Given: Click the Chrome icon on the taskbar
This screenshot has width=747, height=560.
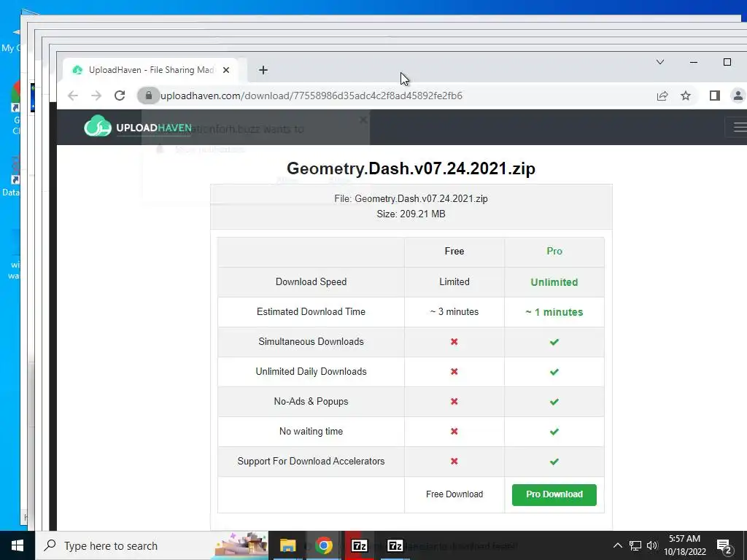Looking at the screenshot, I should point(323,545).
